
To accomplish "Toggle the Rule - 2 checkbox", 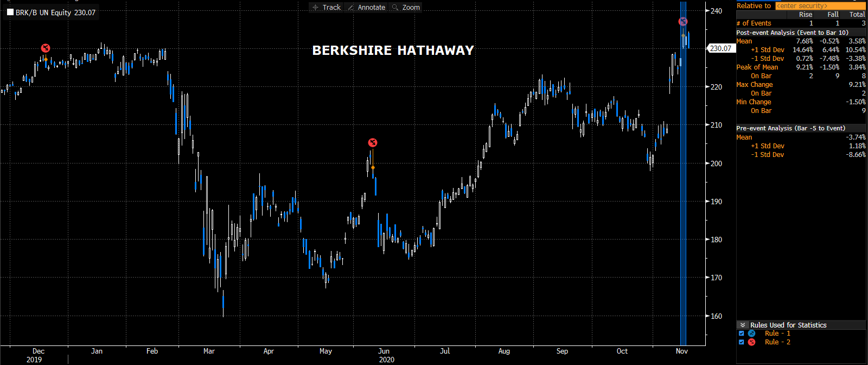I will 742,342.
